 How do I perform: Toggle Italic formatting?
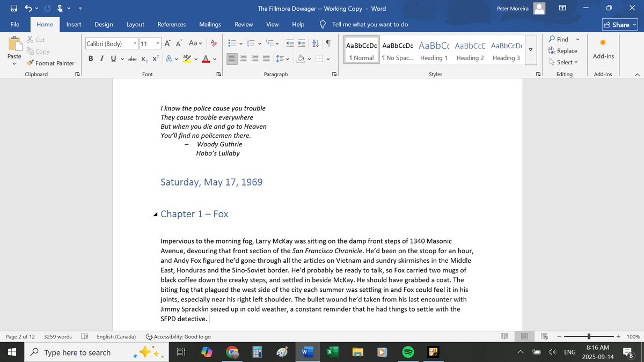point(101,59)
